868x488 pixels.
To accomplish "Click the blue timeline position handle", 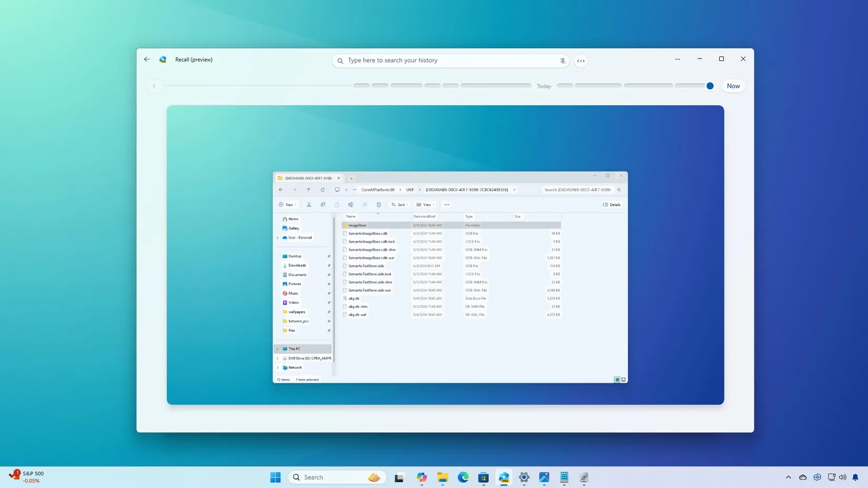I will 710,86.
